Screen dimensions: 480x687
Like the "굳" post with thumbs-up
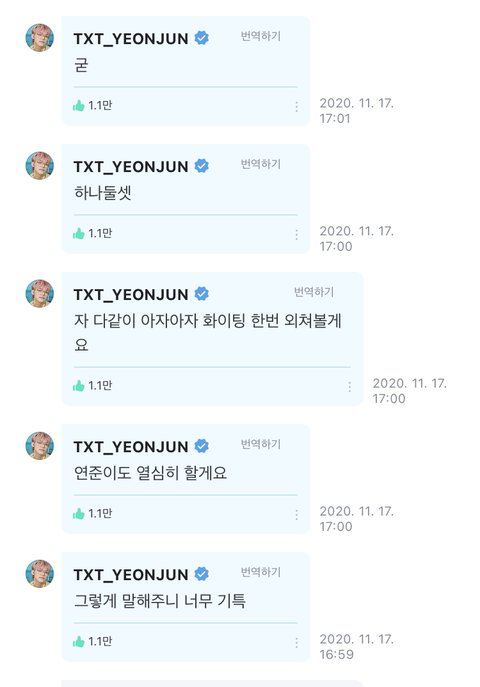pyautogui.click(x=79, y=106)
